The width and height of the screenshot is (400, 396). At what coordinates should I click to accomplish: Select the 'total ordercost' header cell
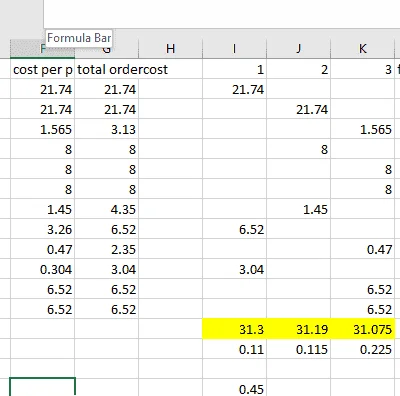(106, 69)
